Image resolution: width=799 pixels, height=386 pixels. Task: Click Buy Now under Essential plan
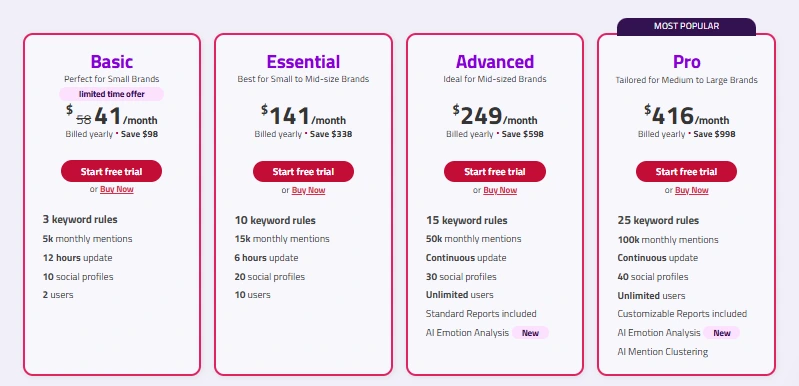(x=308, y=190)
